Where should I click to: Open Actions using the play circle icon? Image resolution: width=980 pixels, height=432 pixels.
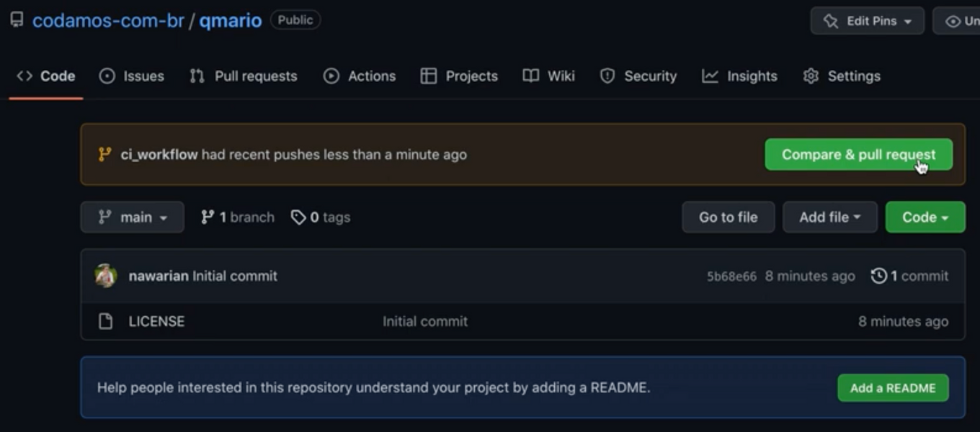tap(333, 76)
